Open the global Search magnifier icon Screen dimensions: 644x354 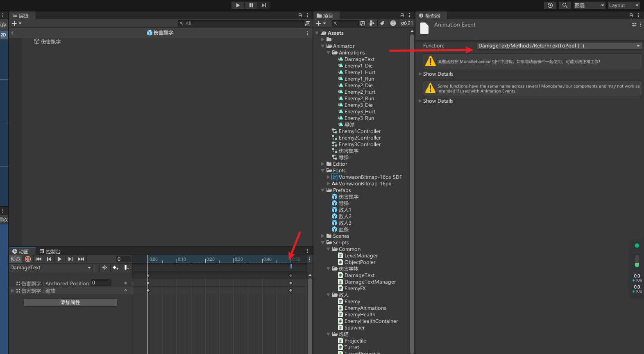[x=565, y=5]
